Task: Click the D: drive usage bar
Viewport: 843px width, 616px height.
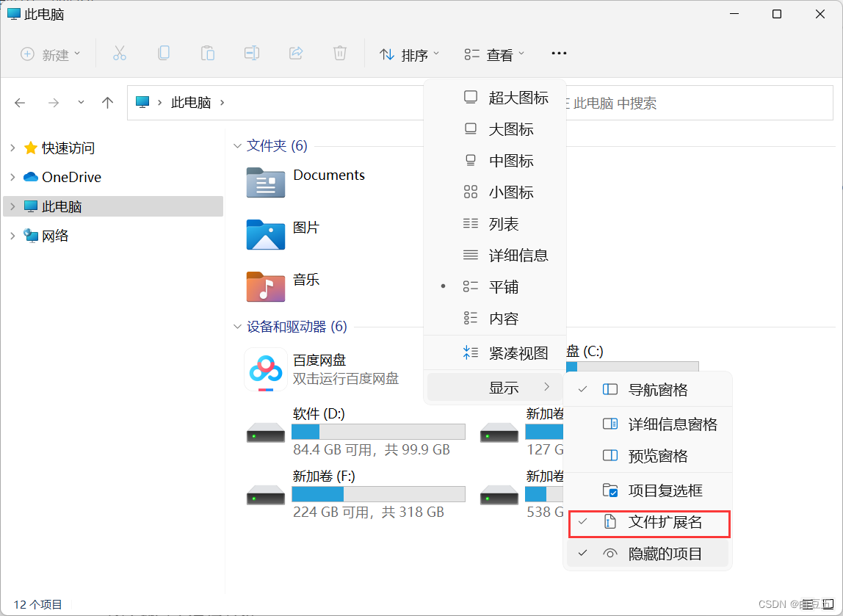Action: (x=378, y=432)
